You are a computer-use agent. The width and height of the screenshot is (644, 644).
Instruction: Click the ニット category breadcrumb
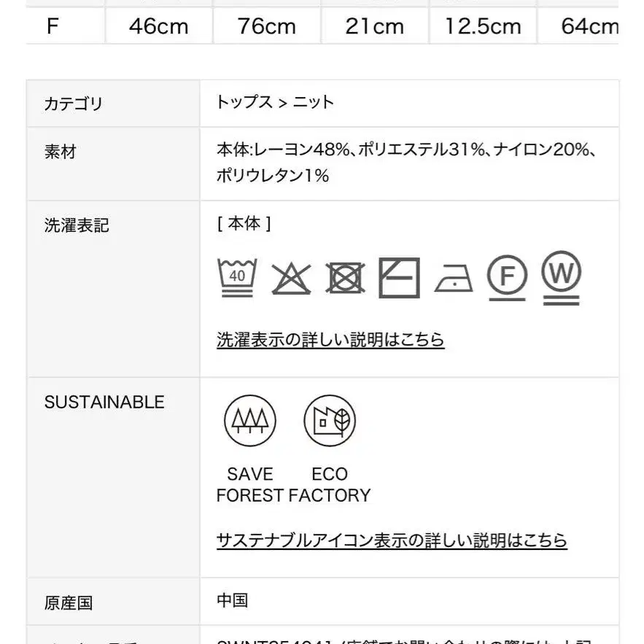click(313, 102)
